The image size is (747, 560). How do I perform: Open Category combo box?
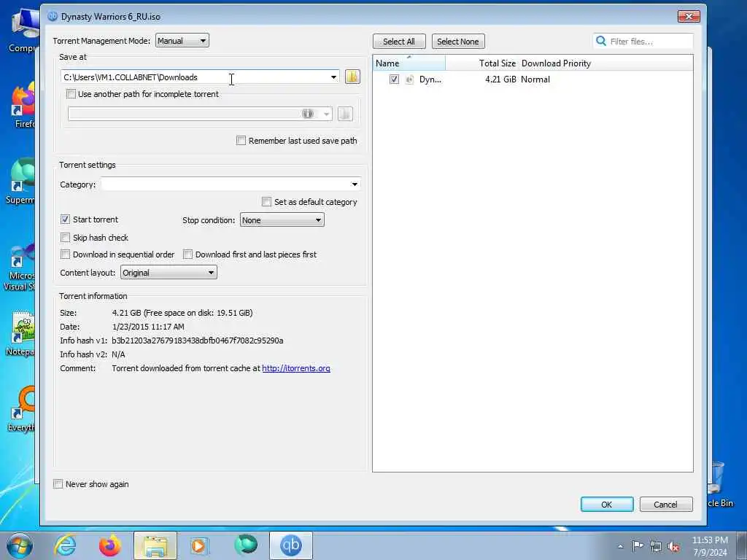[231, 184]
